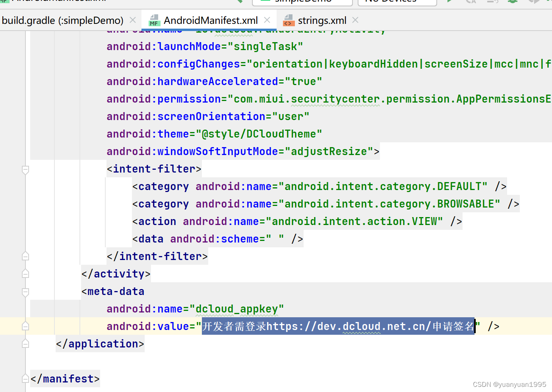Viewport: 552px width, 392px height.
Task: Collapse the meta-data block fold marker
Action: pyautogui.click(x=25, y=292)
